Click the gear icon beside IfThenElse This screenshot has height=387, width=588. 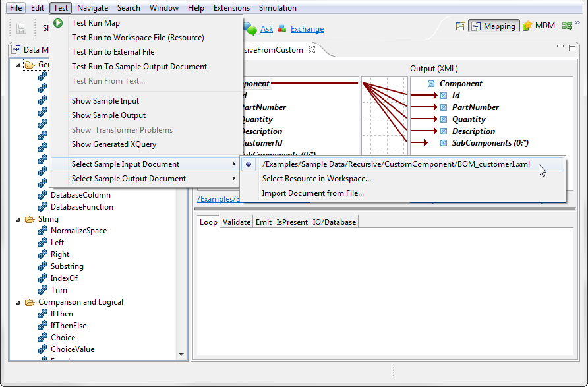point(43,326)
